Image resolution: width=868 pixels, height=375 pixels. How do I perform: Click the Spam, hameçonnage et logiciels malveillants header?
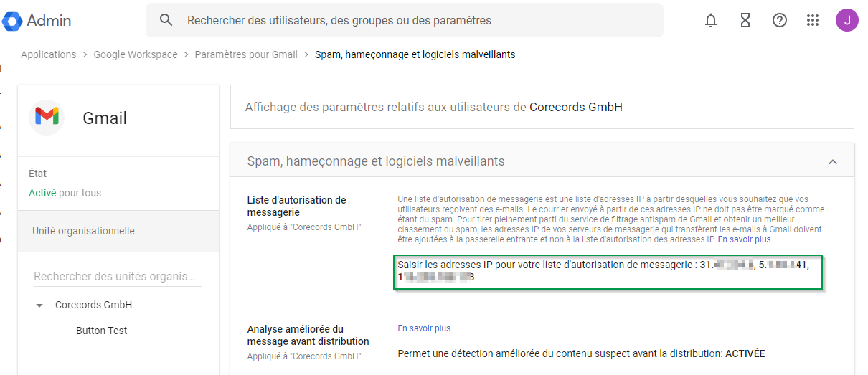(x=375, y=161)
